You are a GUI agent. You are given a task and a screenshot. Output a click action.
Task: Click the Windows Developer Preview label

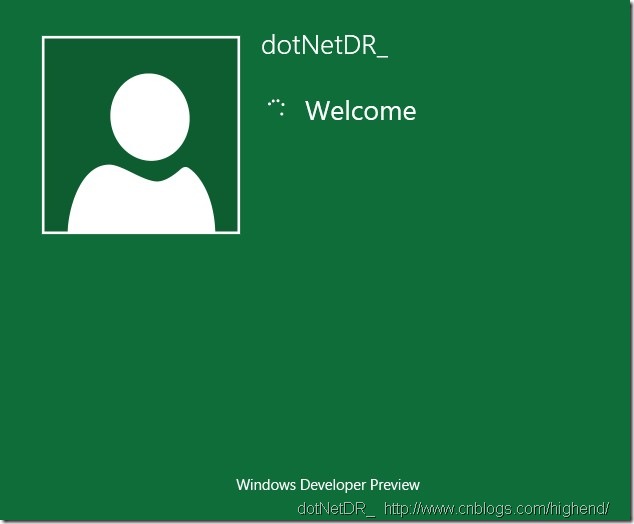click(x=328, y=484)
